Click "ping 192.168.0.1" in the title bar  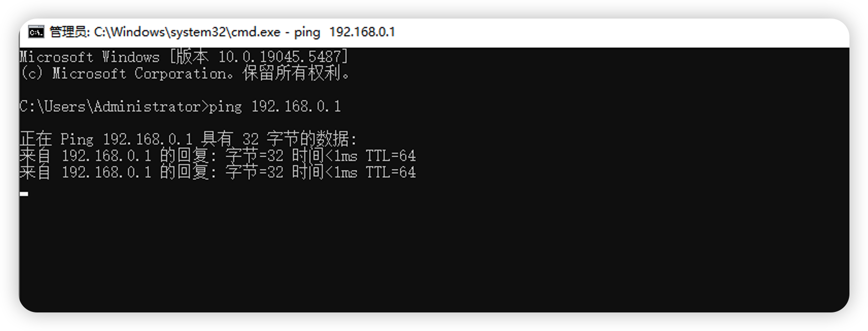tap(344, 32)
